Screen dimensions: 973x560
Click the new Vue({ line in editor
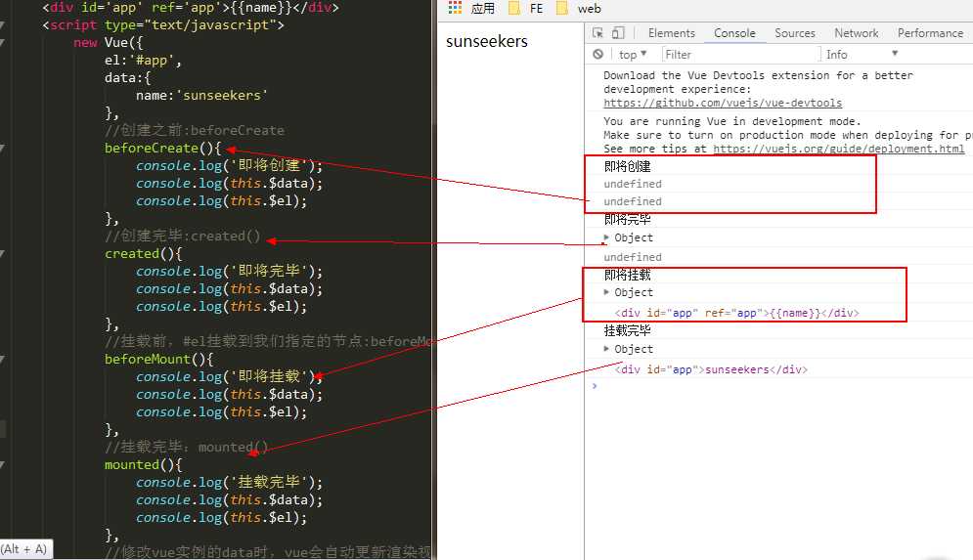[108, 43]
